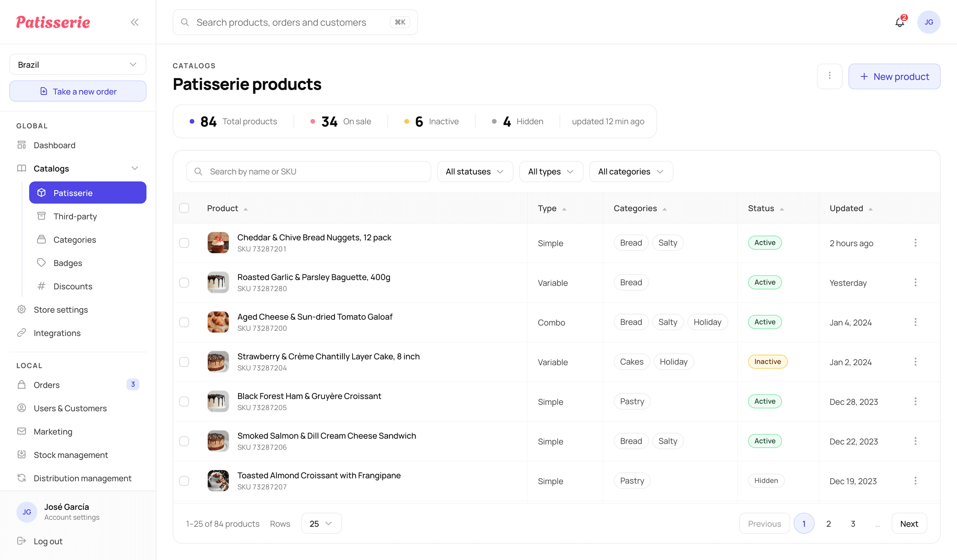Sort by Categories column arrow
This screenshot has width=957, height=560.
tap(665, 209)
